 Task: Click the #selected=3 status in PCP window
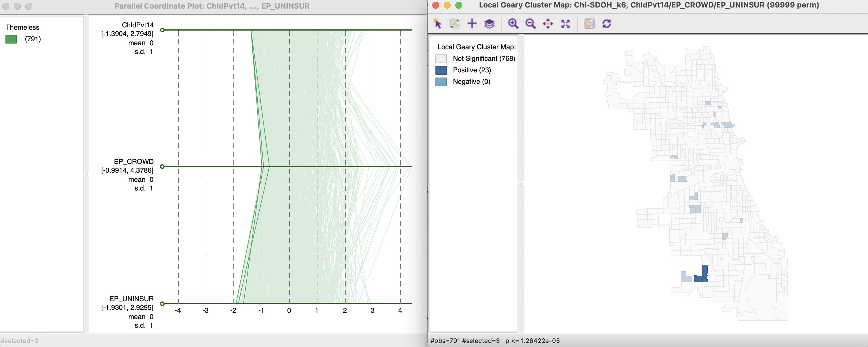click(19, 341)
